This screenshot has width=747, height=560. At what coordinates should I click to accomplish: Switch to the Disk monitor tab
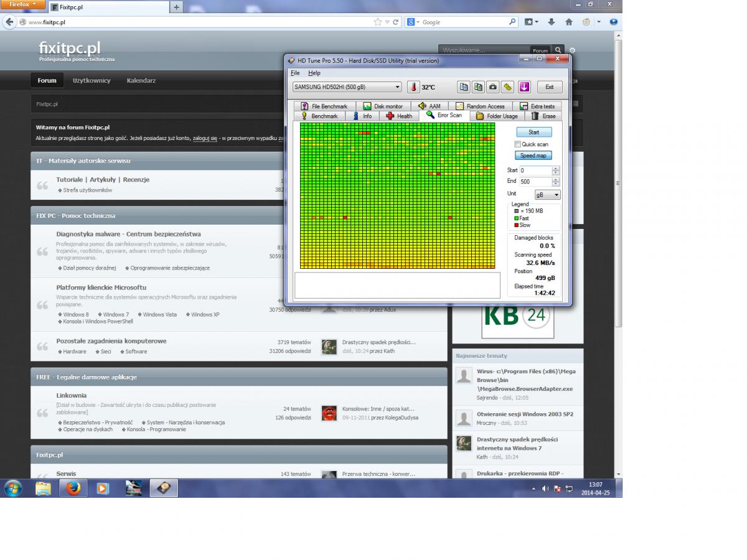(383, 106)
